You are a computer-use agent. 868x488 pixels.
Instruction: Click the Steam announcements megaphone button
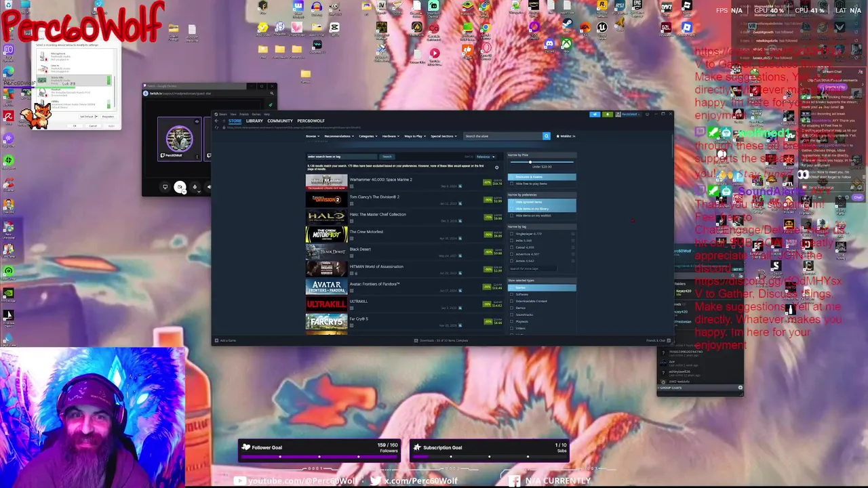595,115
